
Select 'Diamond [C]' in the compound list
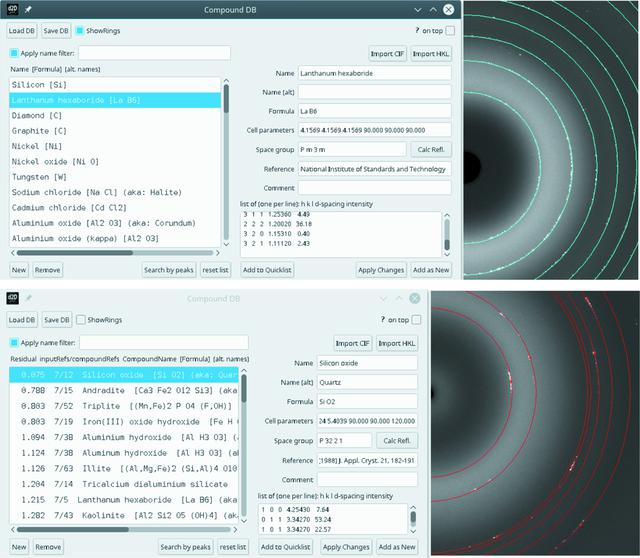point(115,116)
